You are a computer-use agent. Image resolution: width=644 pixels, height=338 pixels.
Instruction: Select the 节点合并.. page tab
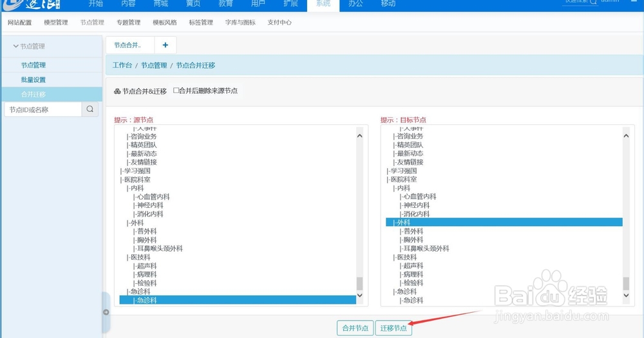coord(130,45)
